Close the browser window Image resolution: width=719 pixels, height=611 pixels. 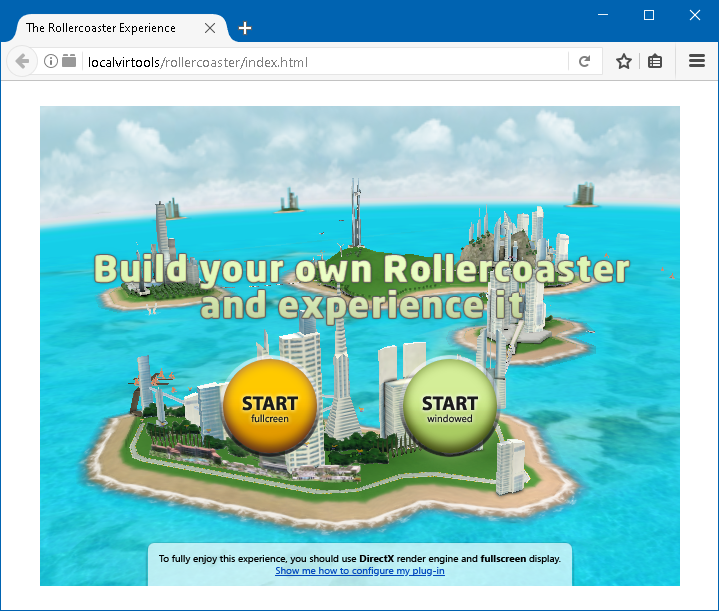coord(695,15)
